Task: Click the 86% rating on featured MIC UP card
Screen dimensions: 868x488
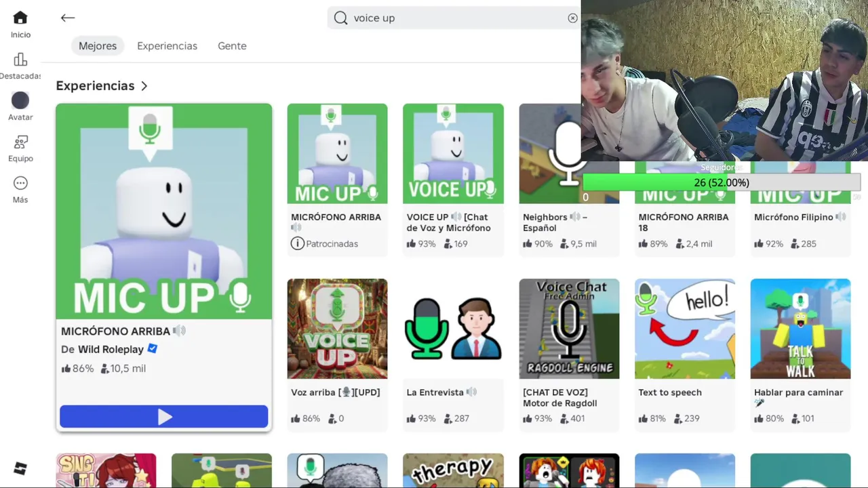Action: tap(77, 369)
